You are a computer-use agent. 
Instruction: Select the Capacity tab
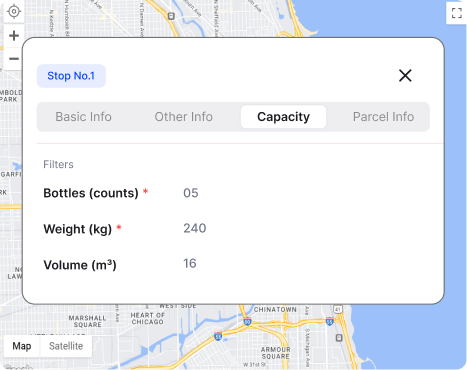[x=283, y=117]
